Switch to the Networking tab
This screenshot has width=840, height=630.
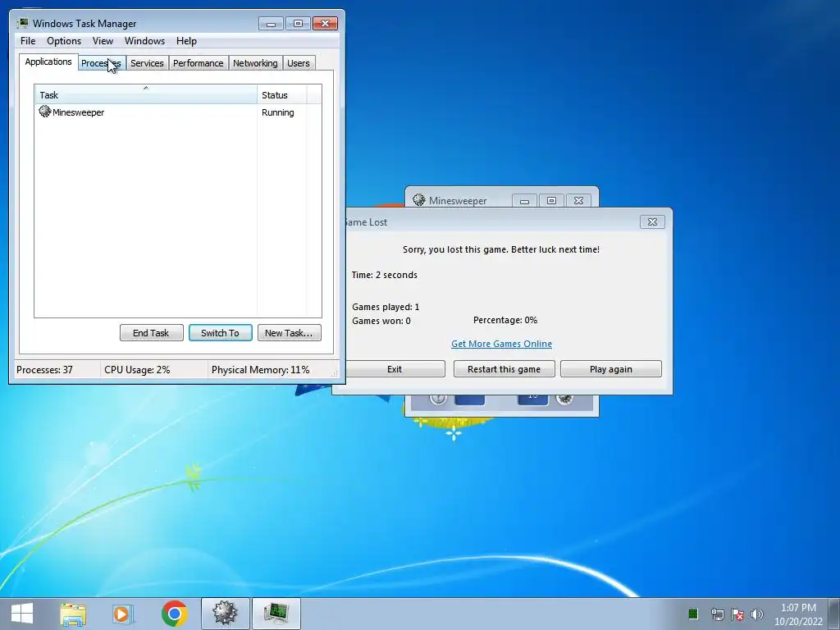[256, 63]
